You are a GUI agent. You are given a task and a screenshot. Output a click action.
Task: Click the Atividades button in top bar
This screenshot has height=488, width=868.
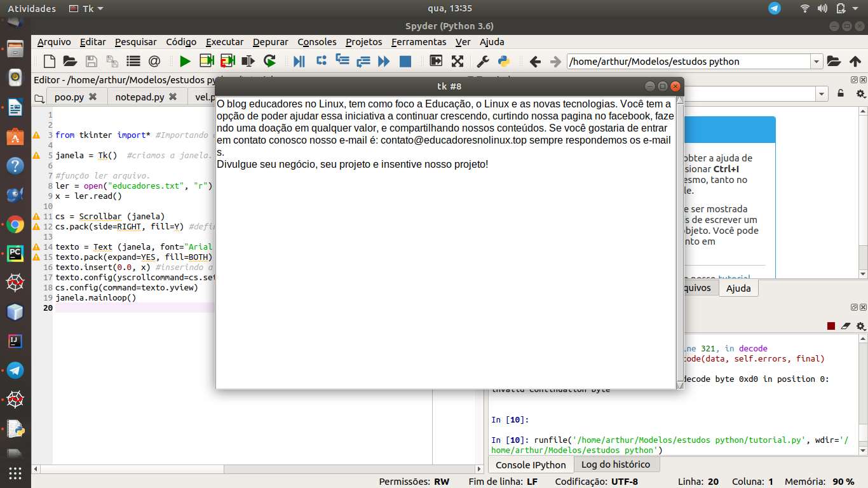[x=32, y=8]
